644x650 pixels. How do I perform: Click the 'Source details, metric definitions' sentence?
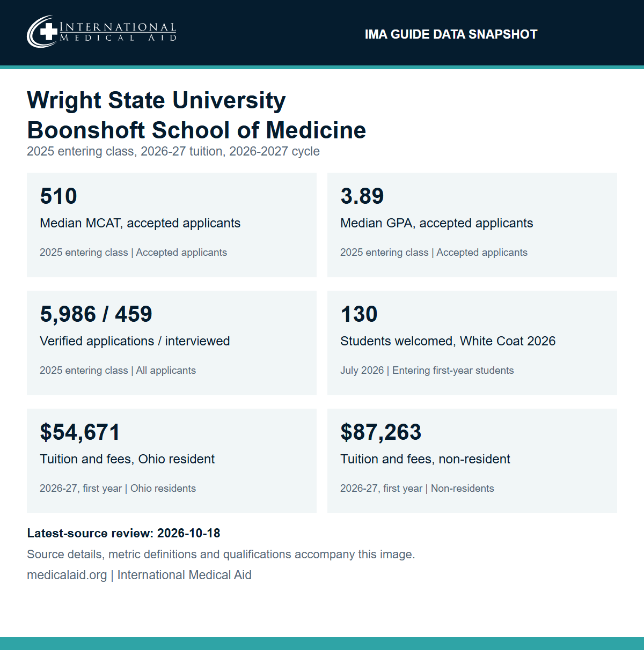[221, 555]
